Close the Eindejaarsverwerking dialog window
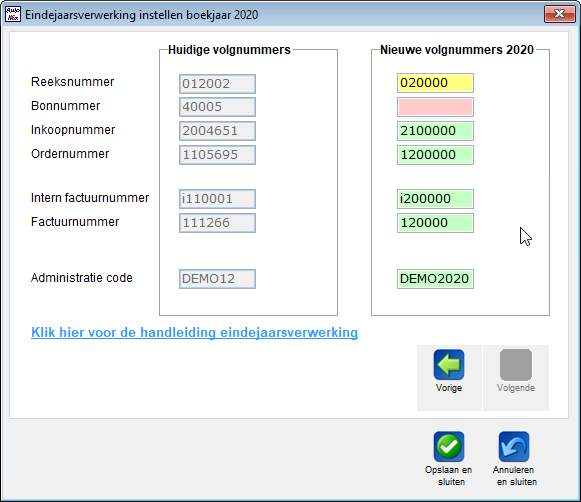This screenshot has height=502, width=581. [560, 14]
